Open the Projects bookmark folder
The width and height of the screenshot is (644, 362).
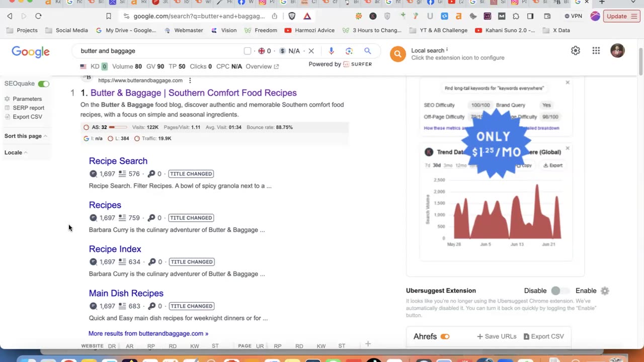pos(22,30)
